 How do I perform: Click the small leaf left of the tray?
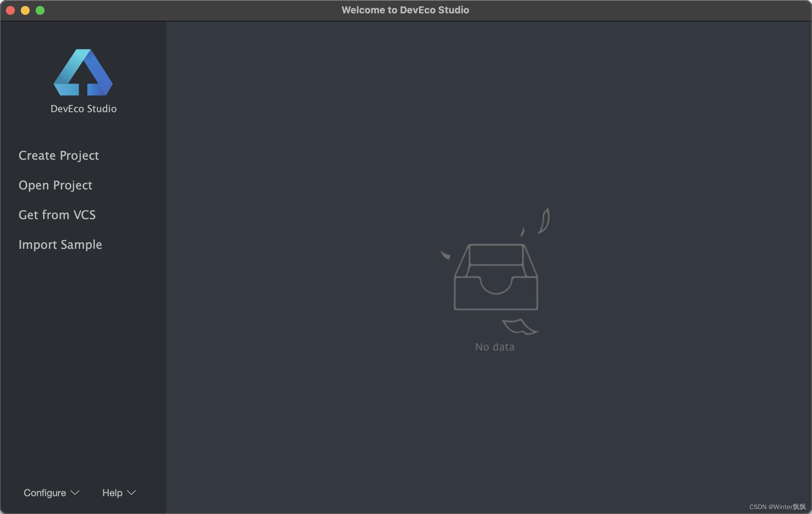point(445,255)
